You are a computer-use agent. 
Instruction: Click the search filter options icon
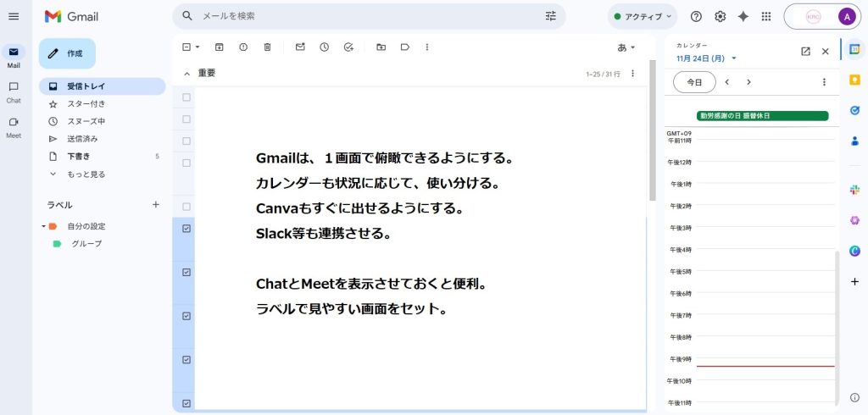click(x=551, y=16)
